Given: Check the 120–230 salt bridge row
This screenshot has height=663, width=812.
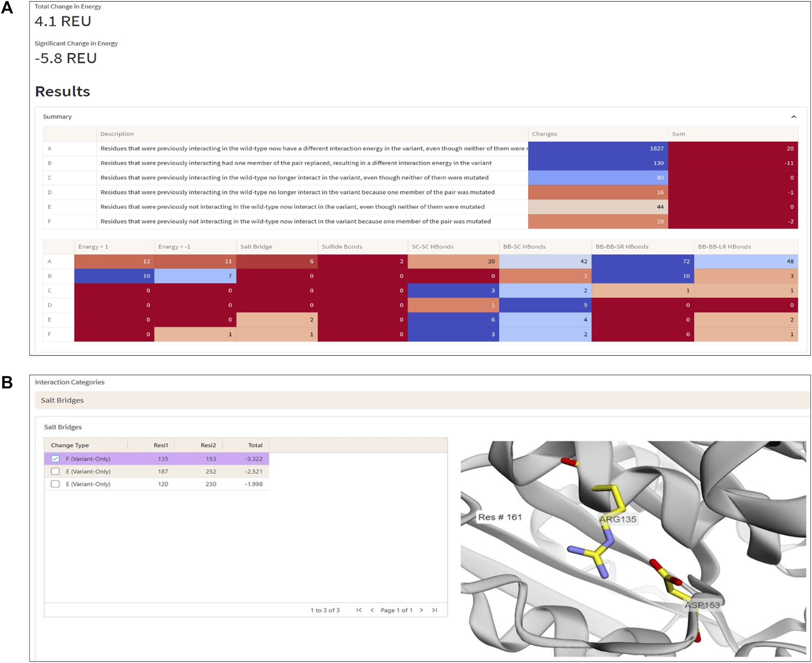Looking at the screenshot, I should coord(55,484).
